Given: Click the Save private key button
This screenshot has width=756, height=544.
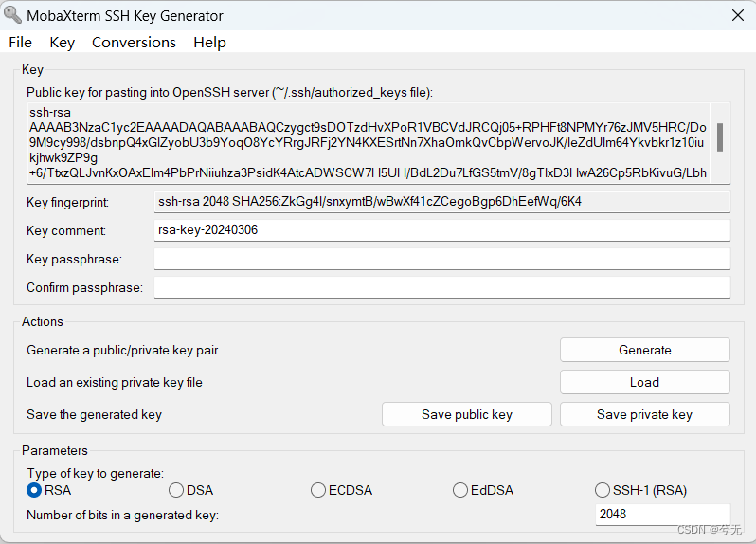Looking at the screenshot, I should 644,414.
